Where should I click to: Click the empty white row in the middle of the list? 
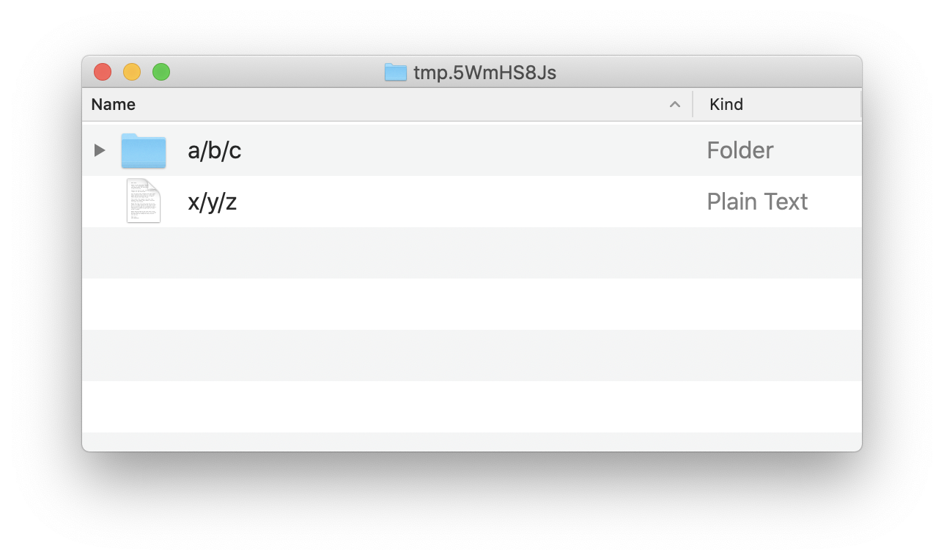point(472,304)
